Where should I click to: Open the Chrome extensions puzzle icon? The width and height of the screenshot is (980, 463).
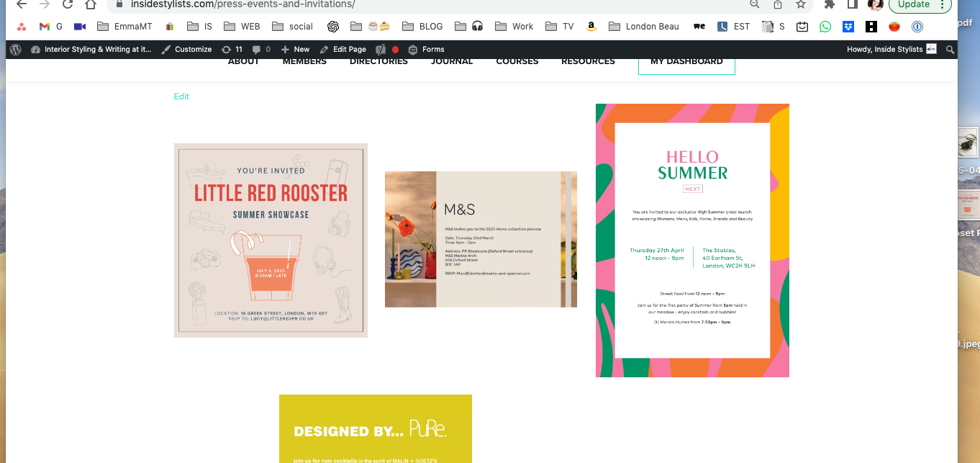(830, 4)
